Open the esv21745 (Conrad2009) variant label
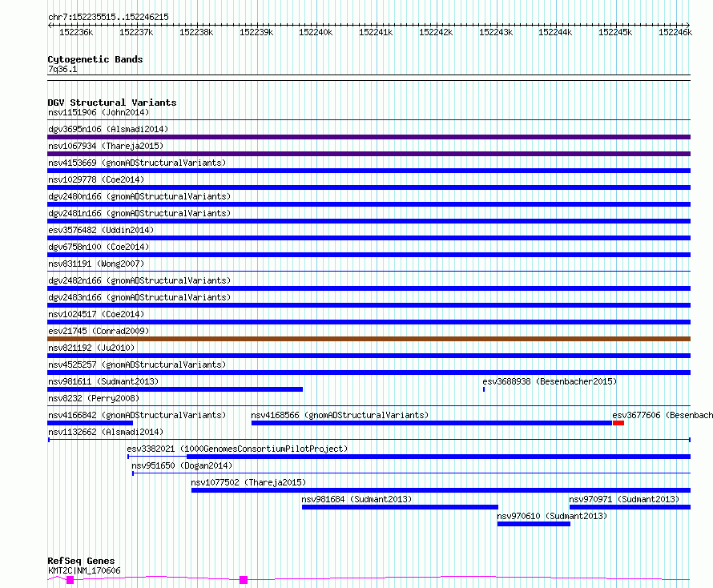The image size is (713, 588). tap(99, 331)
